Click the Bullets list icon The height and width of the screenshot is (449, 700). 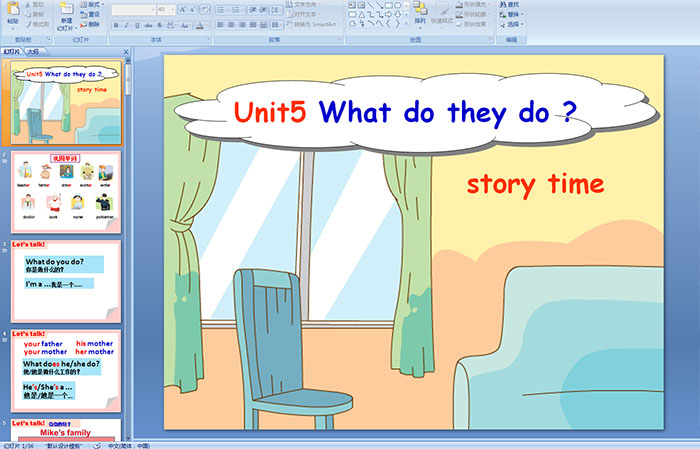(222, 10)
